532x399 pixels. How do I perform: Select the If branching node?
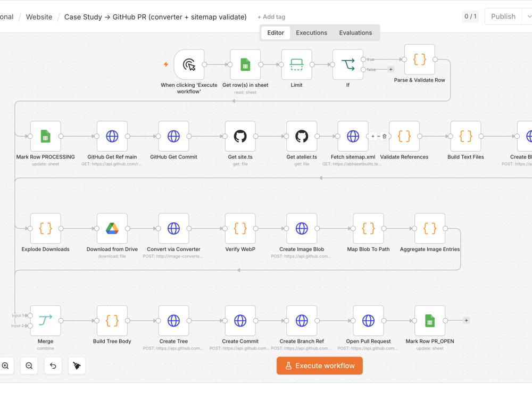coord(348,64)
